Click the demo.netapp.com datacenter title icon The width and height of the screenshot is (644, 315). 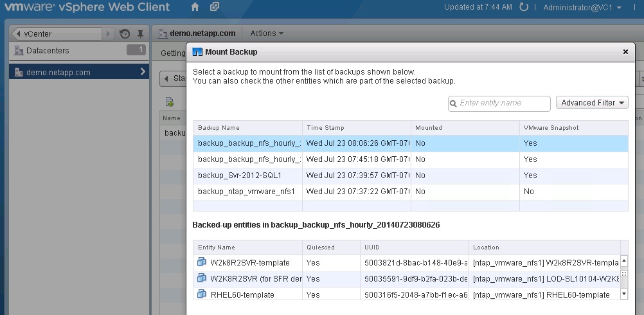162,33
